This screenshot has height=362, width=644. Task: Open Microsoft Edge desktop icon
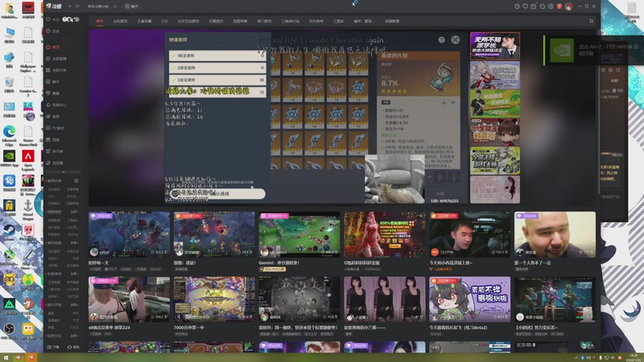click(9, 136)
